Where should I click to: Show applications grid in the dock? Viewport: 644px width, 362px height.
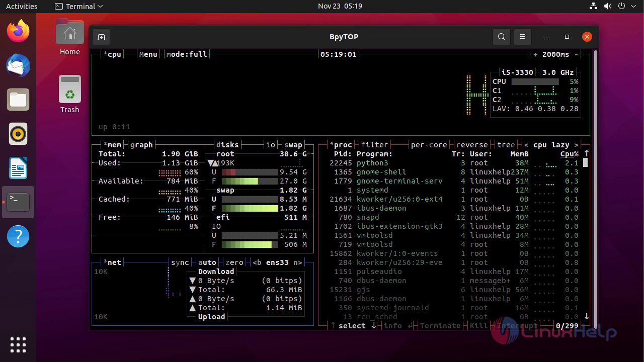coord(18,345)
